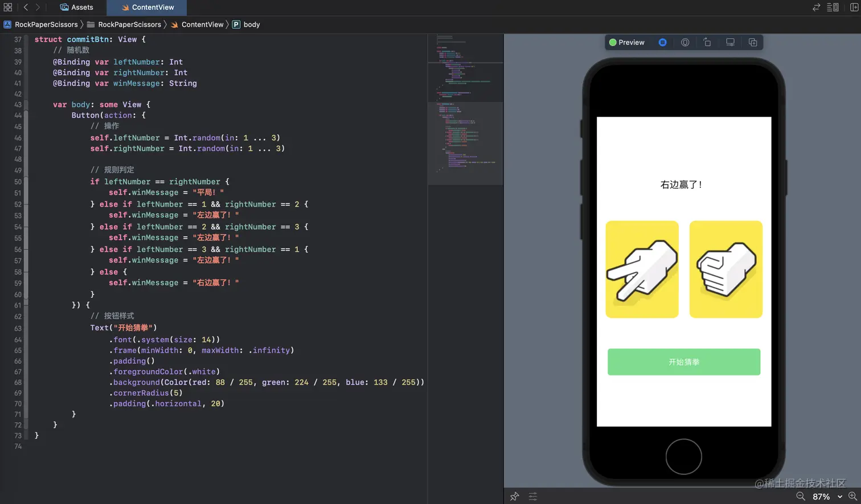
Task: Click on "struct commitBtn" in code
Action: coord(71,39)
